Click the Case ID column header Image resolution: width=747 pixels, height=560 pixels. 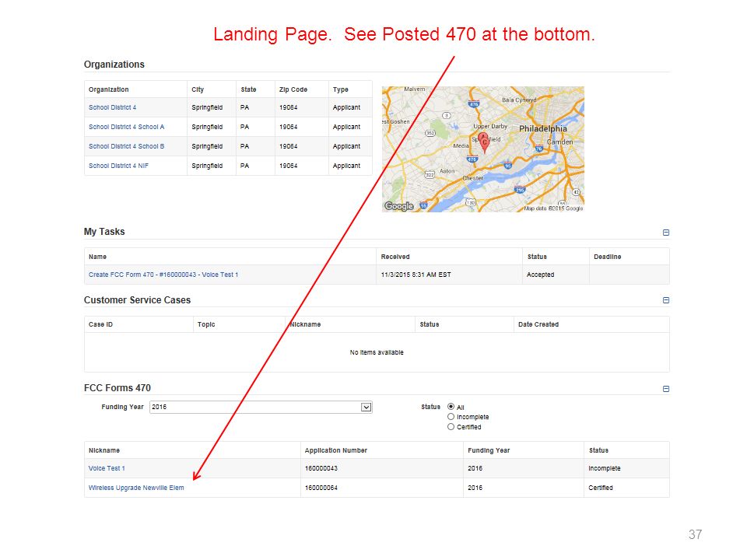point(100,324)
